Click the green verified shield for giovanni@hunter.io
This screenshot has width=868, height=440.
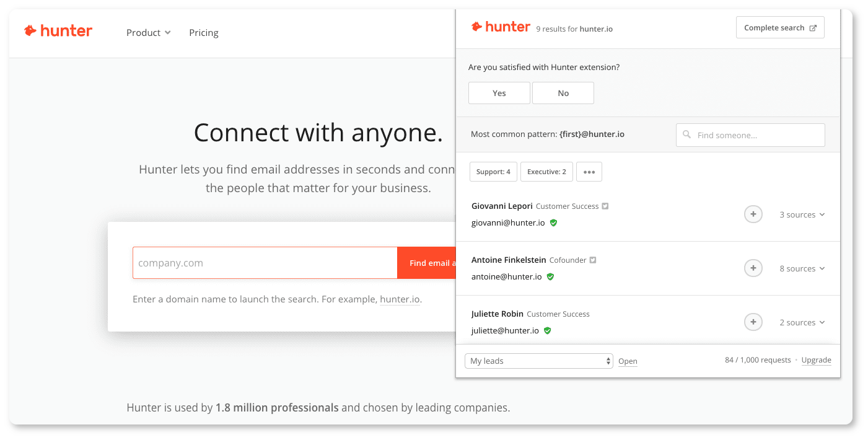coord(554,222)
